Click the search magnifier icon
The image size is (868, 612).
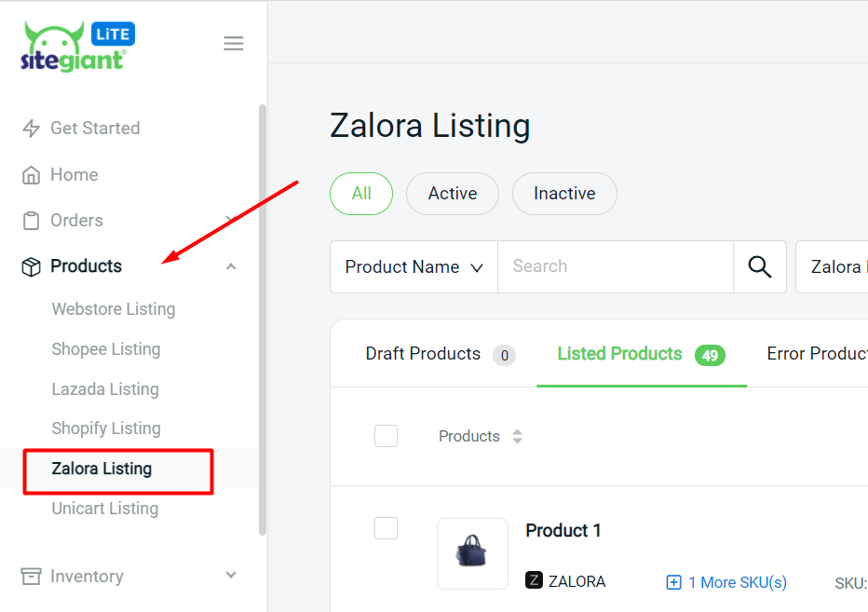point(760,267)
